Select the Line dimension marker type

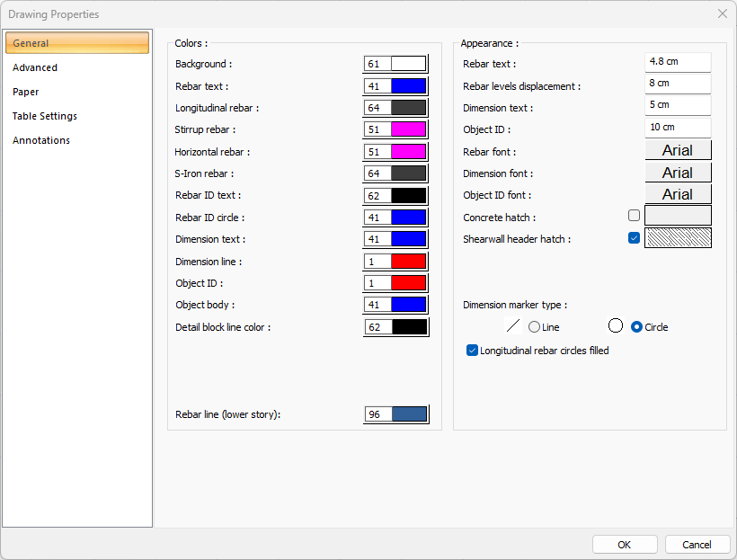click(x=534, y=327)
